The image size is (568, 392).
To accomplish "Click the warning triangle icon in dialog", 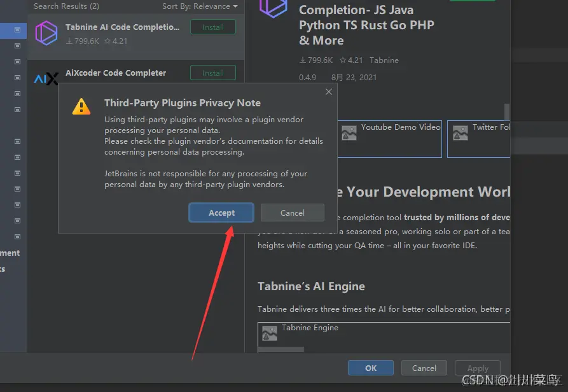I will point(81,106).
